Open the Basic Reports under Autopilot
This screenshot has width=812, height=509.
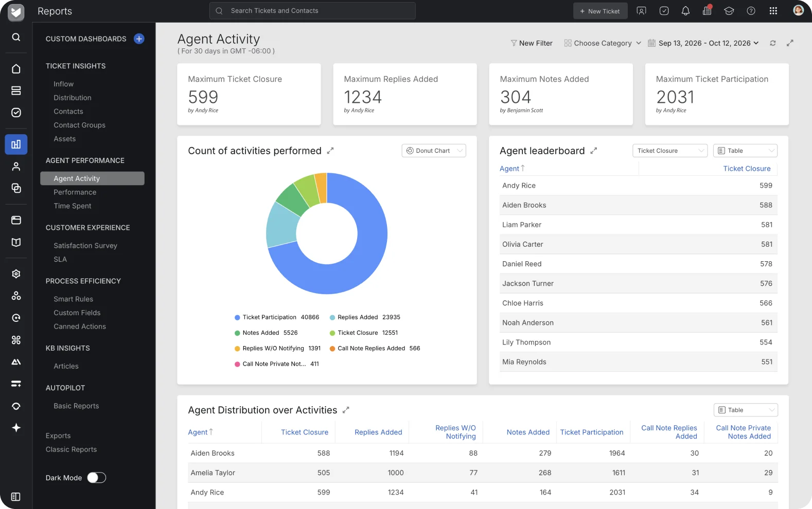[76, 406]
